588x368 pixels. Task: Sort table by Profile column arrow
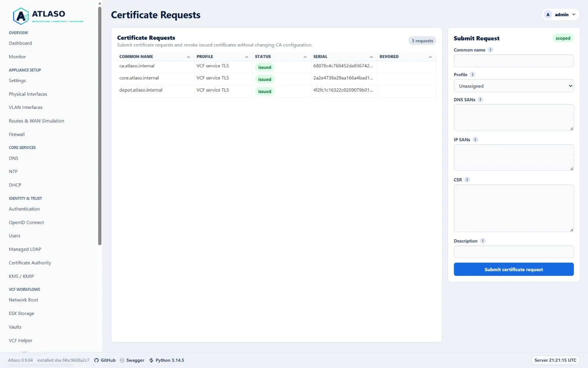point(247,57)
